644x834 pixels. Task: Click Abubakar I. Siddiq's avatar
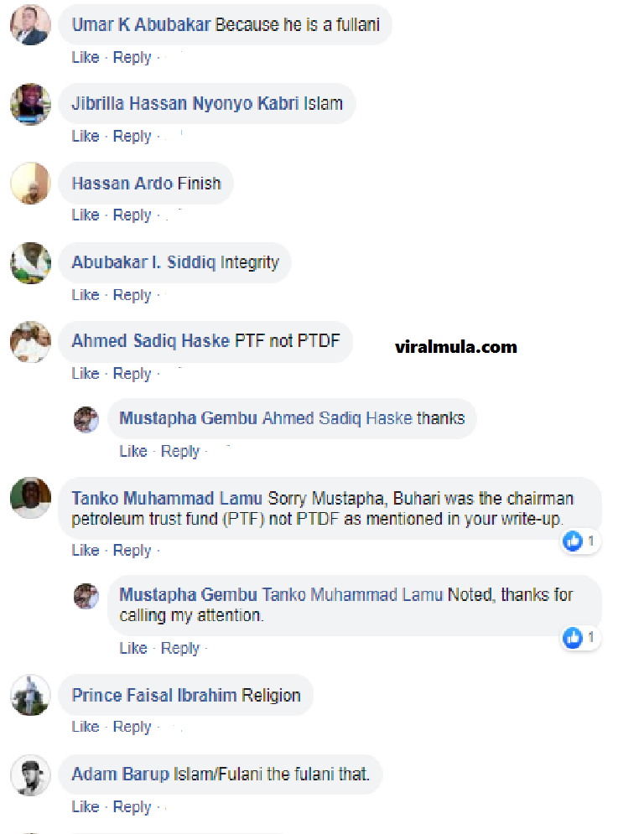(30, 262)
